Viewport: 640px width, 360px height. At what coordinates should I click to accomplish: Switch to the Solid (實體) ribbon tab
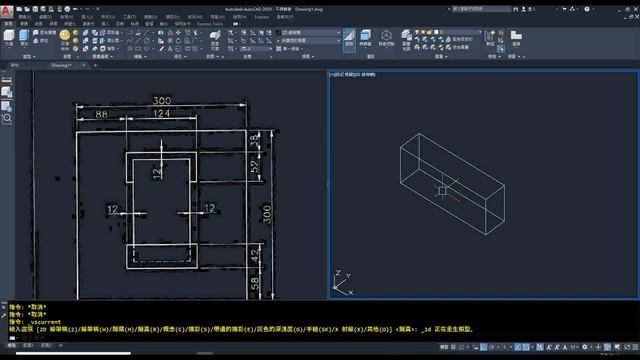(24, 24)
